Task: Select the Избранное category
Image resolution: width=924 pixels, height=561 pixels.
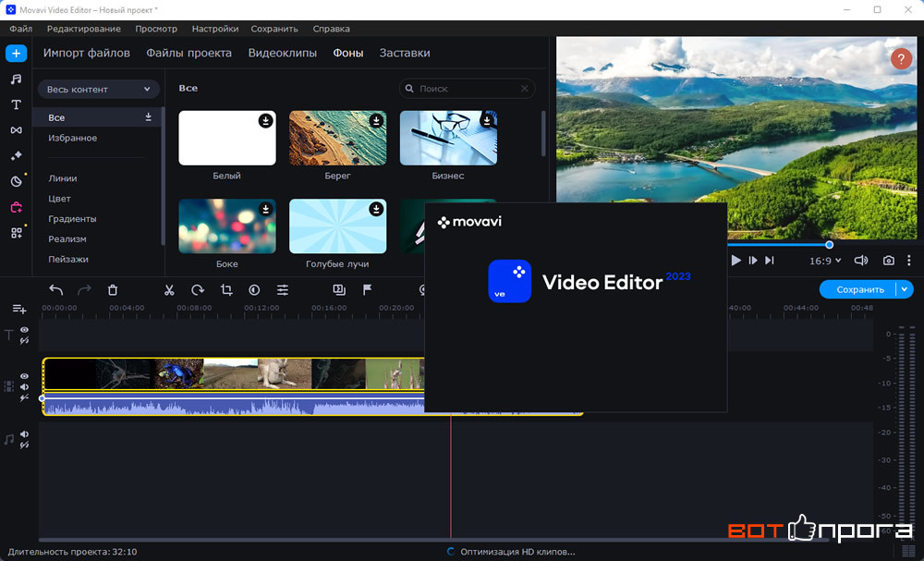Action: pos(72,138)
